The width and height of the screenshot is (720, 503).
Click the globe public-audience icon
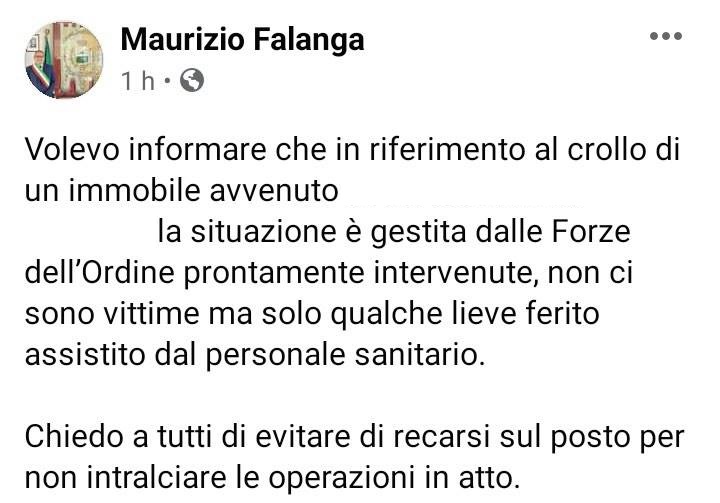(192, 80)
